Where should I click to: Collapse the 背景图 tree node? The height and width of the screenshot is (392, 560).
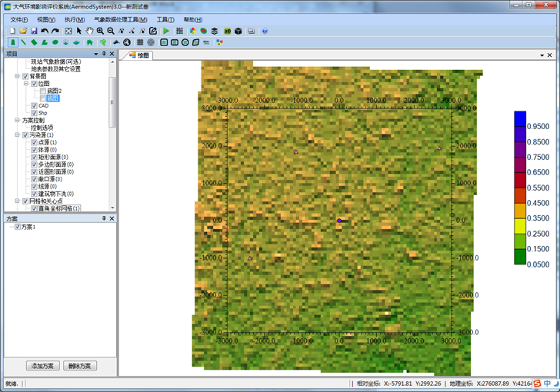(17, 76)
